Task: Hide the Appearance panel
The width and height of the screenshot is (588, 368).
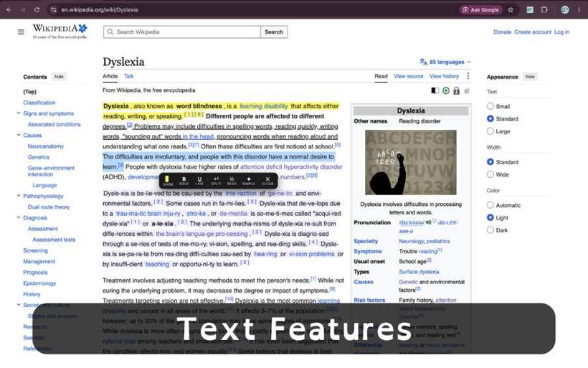Action: 530,77
